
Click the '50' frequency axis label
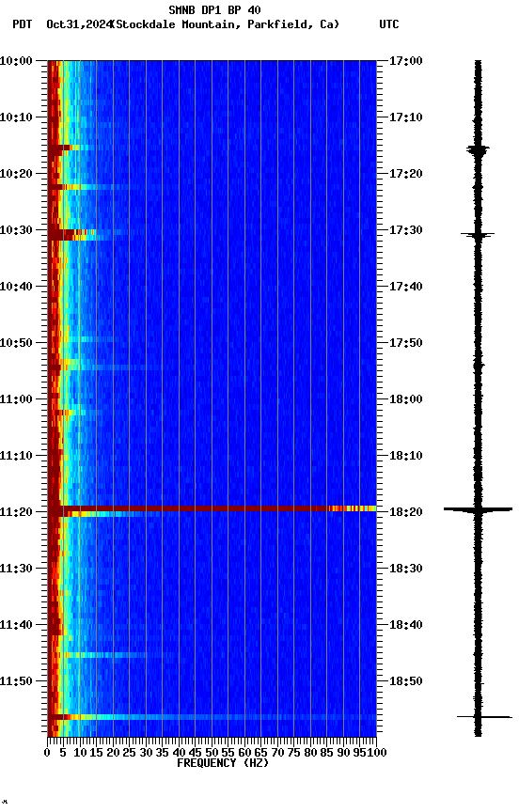tap(212, 753)
